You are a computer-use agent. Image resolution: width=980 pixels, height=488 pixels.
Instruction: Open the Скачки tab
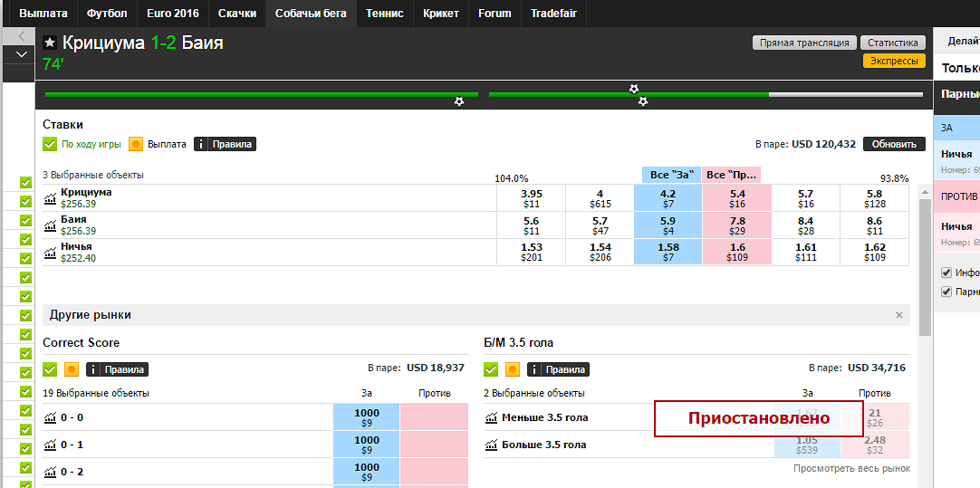(x=237, y=13)
